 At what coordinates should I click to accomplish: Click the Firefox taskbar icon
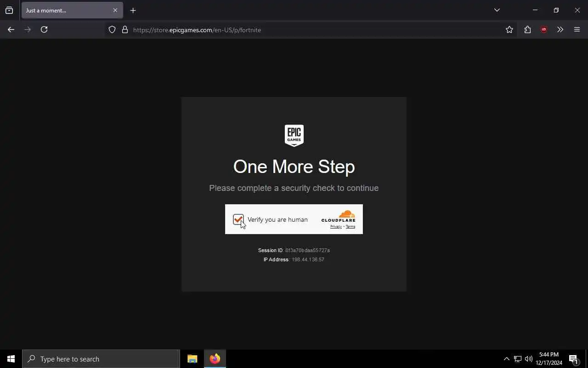click(215, 359)
